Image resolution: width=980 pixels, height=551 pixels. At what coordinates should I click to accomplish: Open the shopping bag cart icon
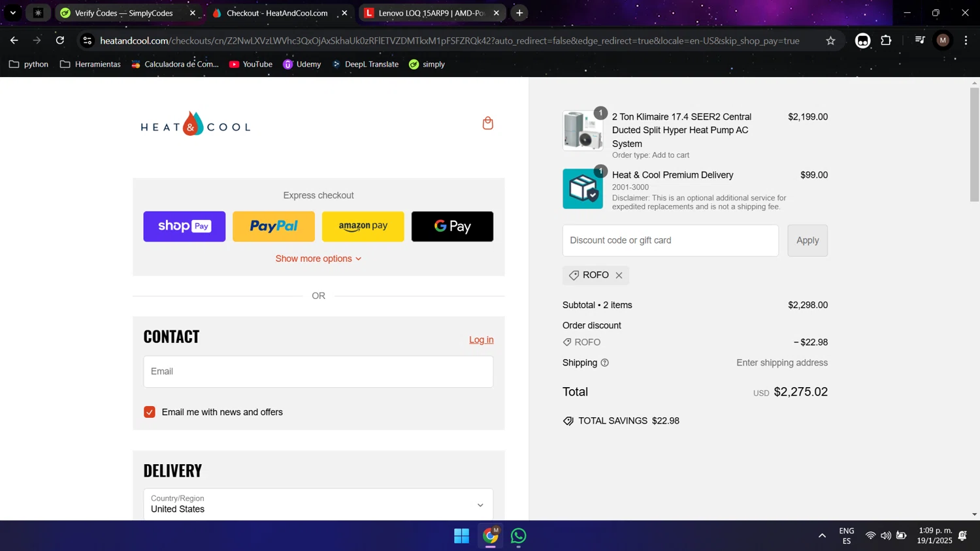click(x=487, y=123)
